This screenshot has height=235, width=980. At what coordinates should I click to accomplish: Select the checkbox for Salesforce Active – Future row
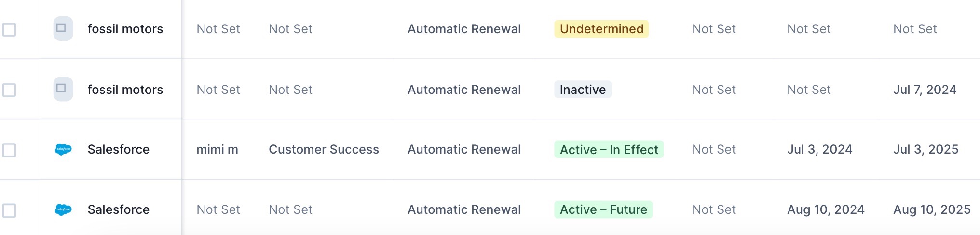9,210
